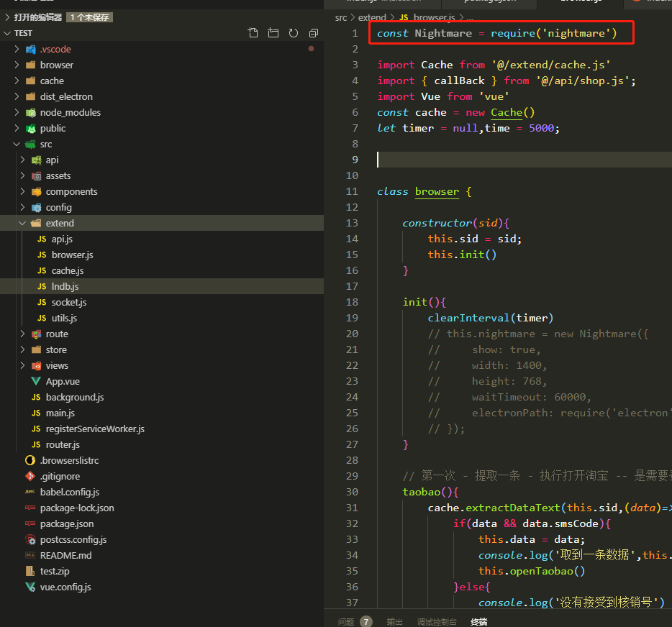Click the node_modules folder icon
672x627 pixels.
coord(30,113)
